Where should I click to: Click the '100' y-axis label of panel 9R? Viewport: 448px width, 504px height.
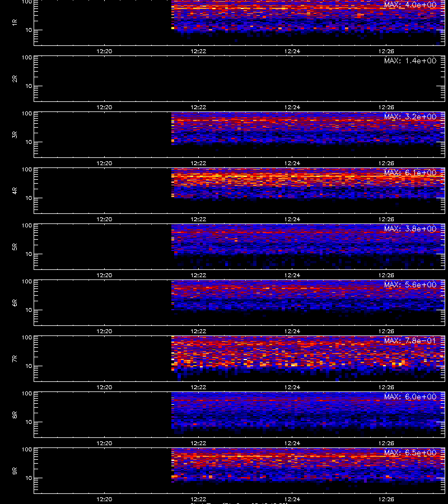[27, 450]
